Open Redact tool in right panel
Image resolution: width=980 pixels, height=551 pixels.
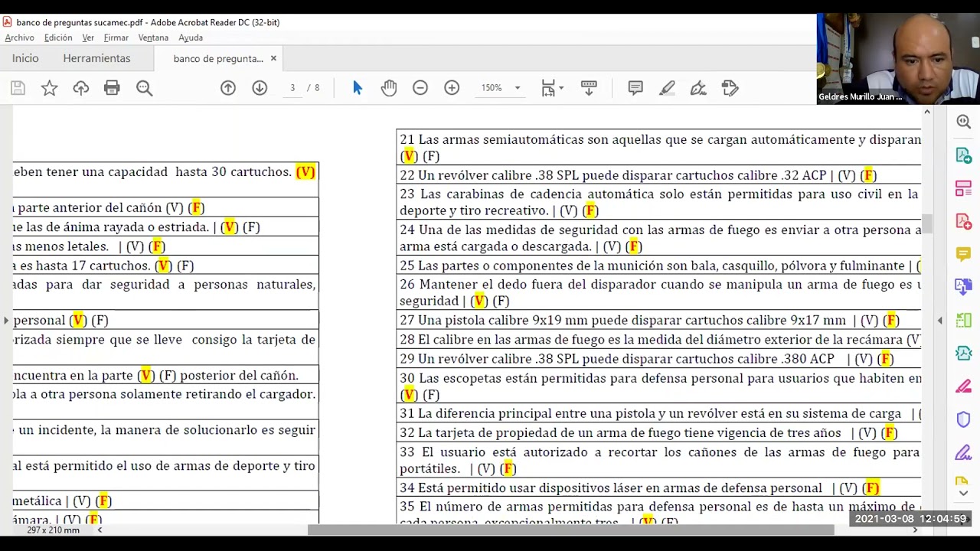[x=963, y=386]
